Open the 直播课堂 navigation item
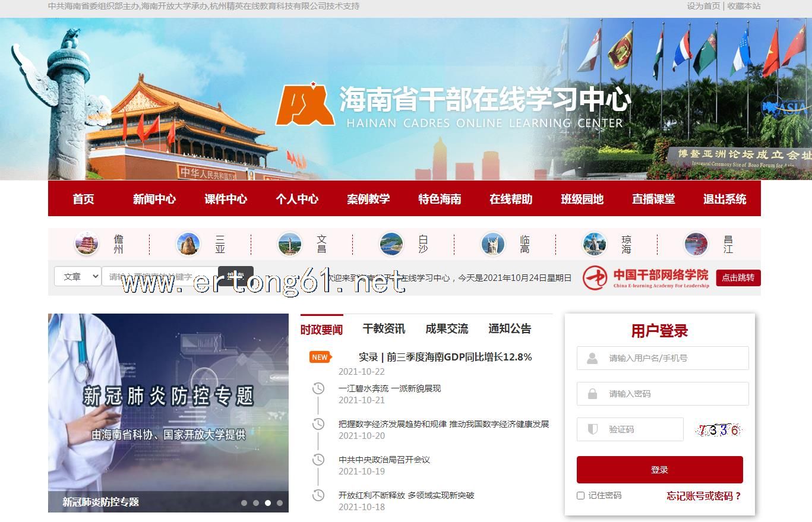 coord(653,199)
